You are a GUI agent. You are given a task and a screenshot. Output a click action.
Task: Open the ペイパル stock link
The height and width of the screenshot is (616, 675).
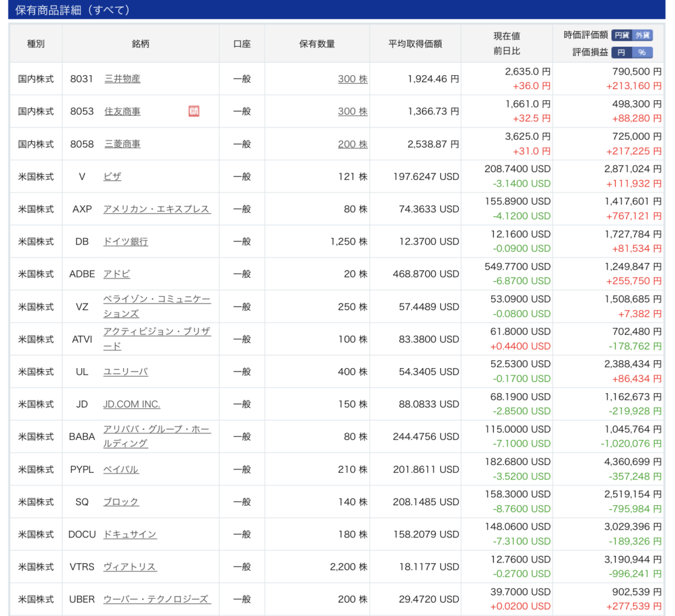121,470
